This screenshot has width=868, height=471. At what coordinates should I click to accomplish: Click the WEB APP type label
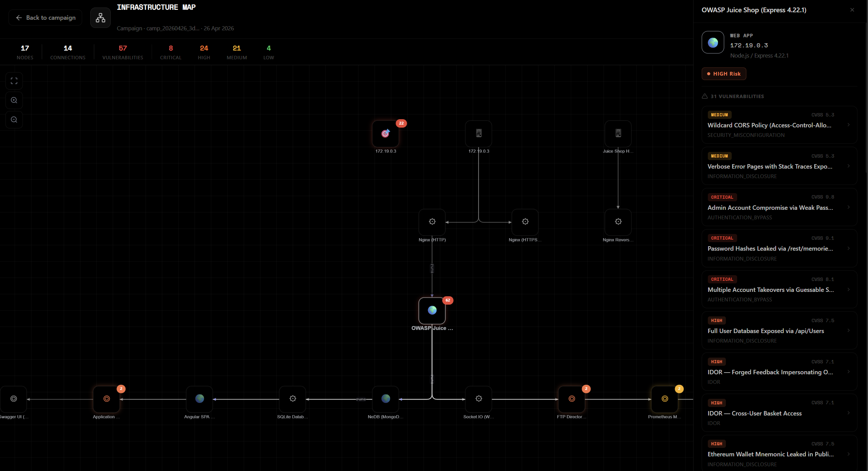click(x=741, y=36)
